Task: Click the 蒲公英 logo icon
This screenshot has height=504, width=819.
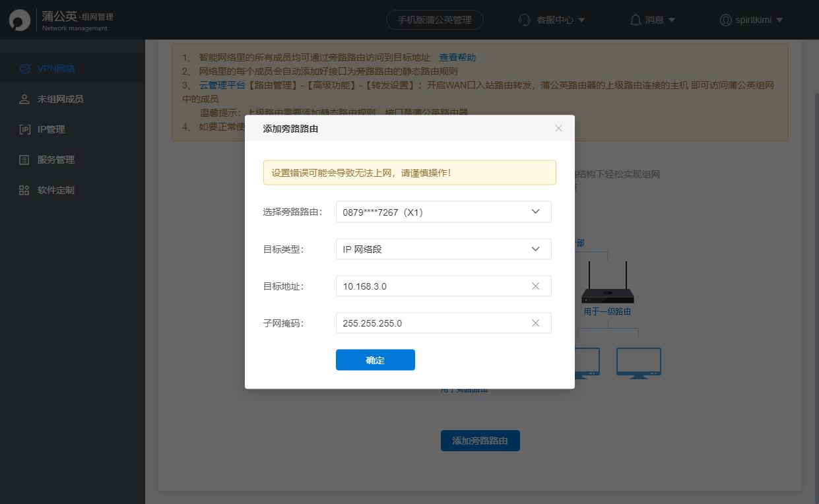Action: 20,20
